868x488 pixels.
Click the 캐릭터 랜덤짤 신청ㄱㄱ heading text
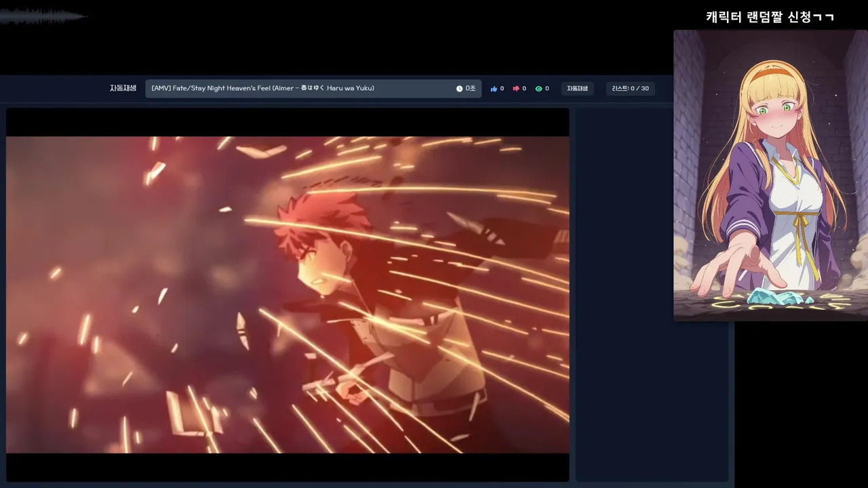click(770, 17)
